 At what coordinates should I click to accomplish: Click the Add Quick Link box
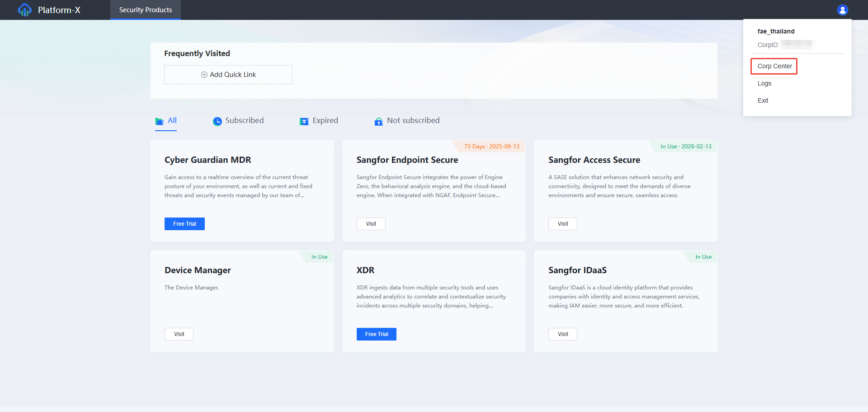[x=228, y=75]
